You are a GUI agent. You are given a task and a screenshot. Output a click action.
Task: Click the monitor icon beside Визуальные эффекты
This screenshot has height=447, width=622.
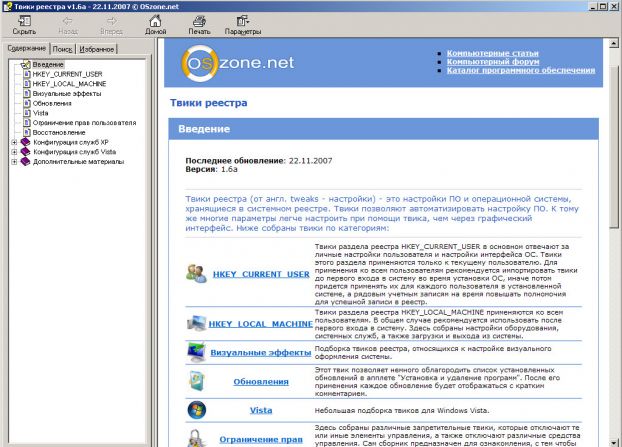[x=197, y=352]
